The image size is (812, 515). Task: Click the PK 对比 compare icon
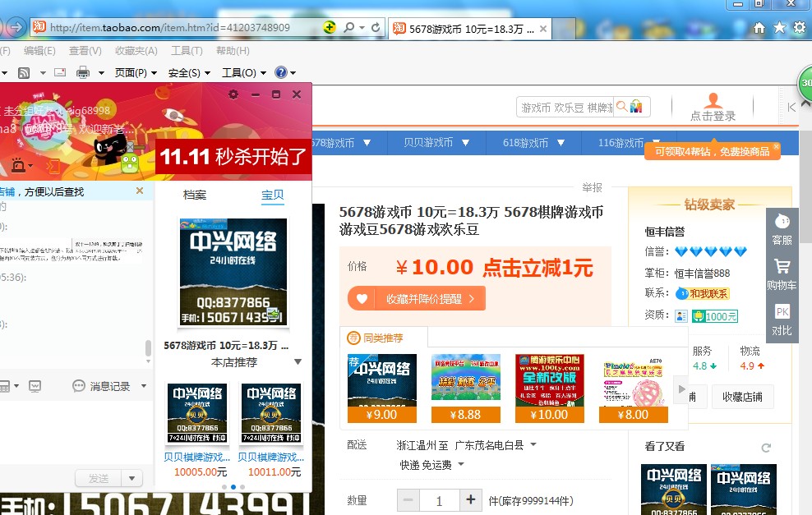pyautogui.click(x=782, y=320)
